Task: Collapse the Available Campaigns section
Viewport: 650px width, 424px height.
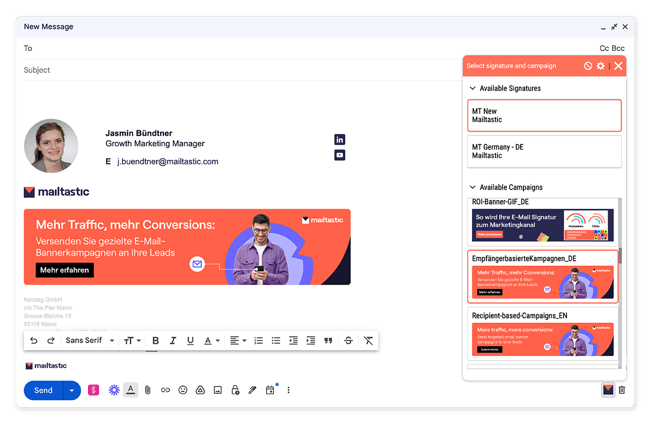Action: (472, 187)
